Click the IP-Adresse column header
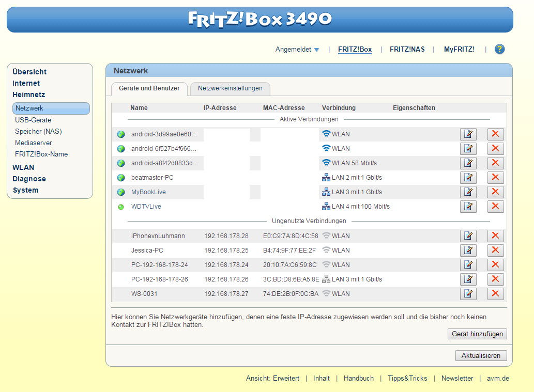 220,108
